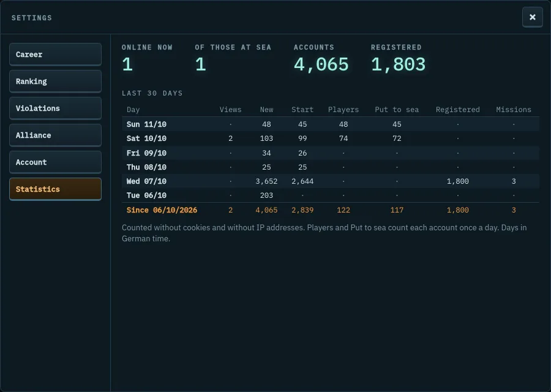The image size is (551, 392).
Task: Click the Online Now value
Action: (x=127, y=64)
